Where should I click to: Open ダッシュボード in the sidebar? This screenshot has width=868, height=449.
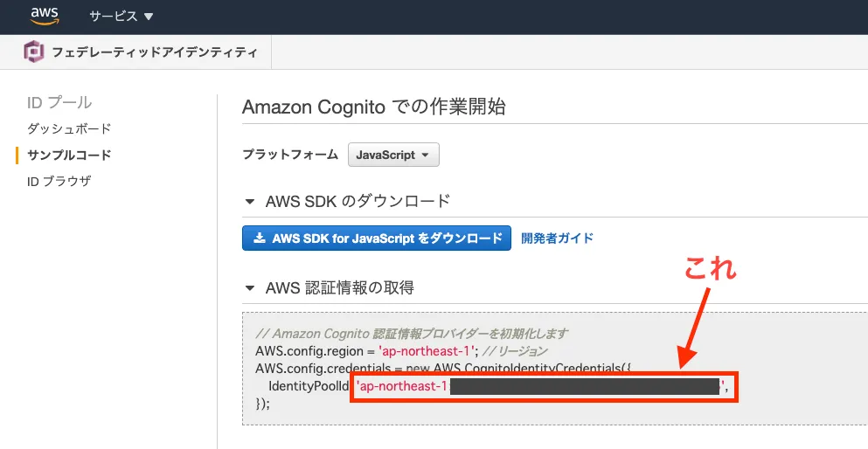click(x=69, y=128)
